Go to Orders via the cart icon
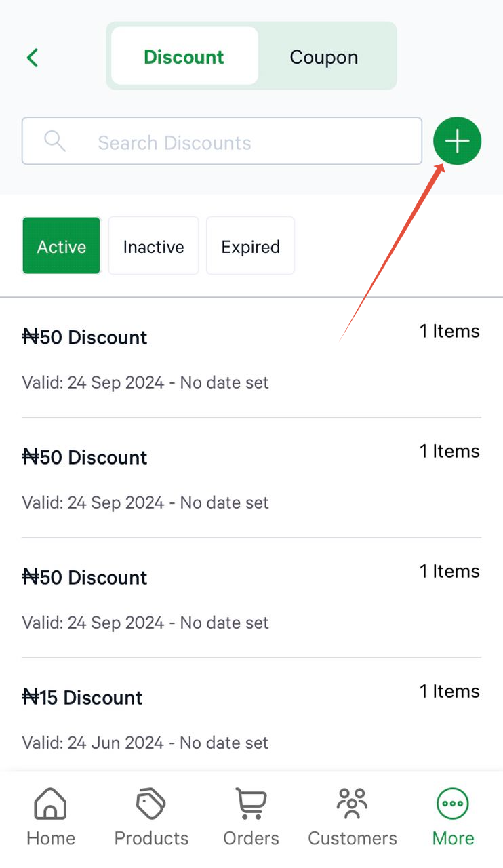Image resolution: width=503 pixels, height=868 pixels. point(251,804)
